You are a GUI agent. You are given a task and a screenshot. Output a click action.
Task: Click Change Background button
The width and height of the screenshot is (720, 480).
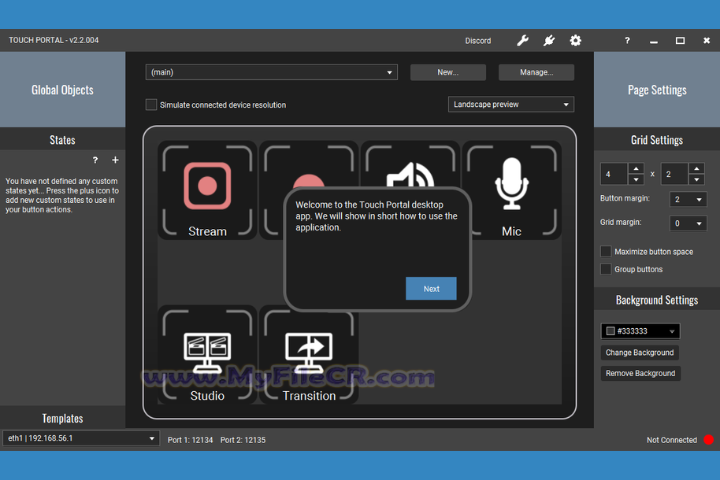tap(640, 352)
